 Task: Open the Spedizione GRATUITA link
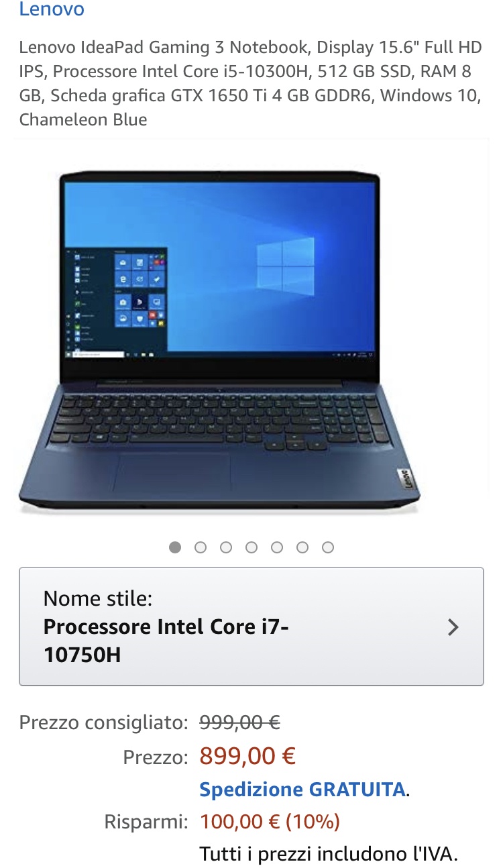tap(302, 790)
